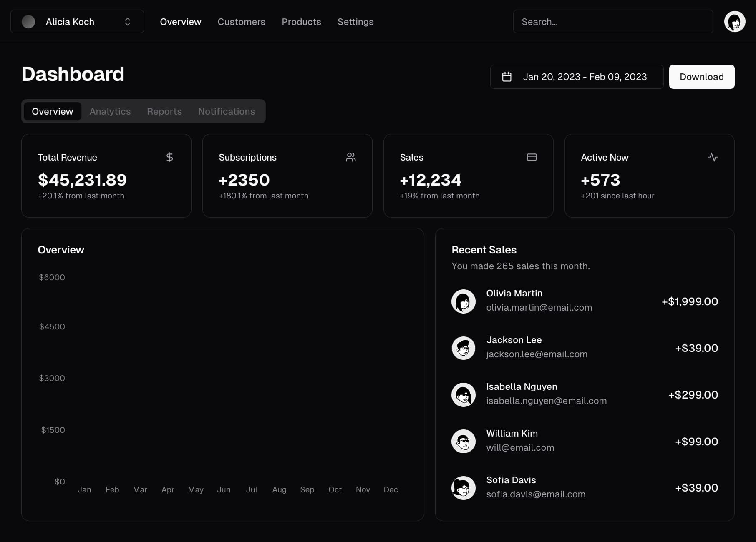This screenshot has height=542, width=756.
Task: Click the credit card icon in Sales
Action: 532,157
